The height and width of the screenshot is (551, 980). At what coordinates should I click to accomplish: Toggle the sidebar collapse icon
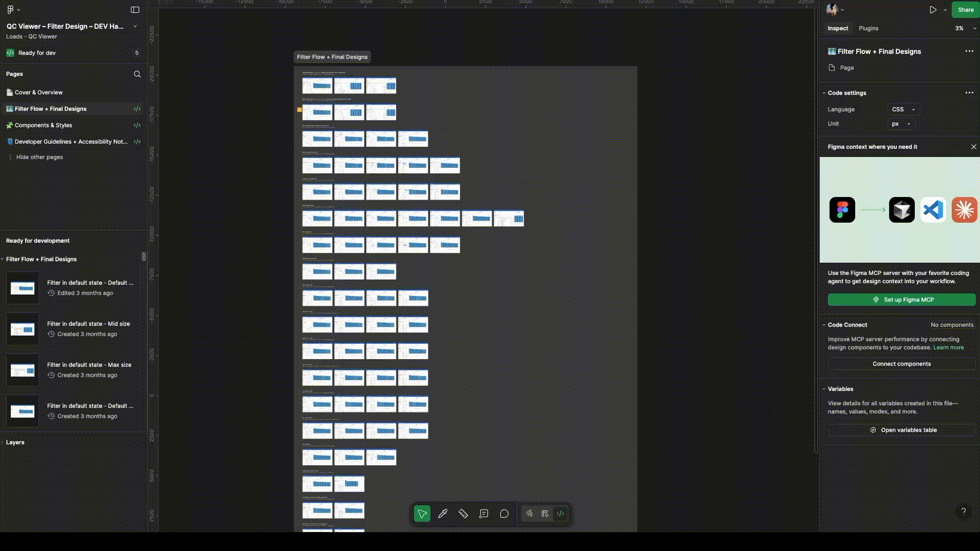coord(135,10)
